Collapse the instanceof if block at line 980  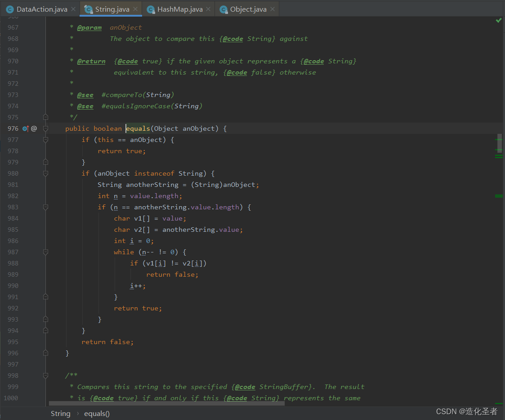46,173
